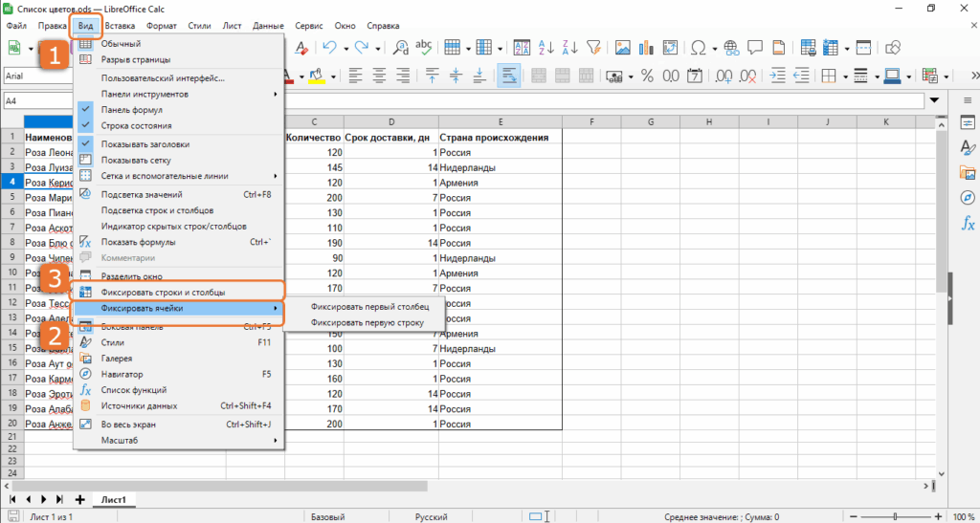Open the Вставка menu
Screen dimensions: 980x523
pos(120,26)
